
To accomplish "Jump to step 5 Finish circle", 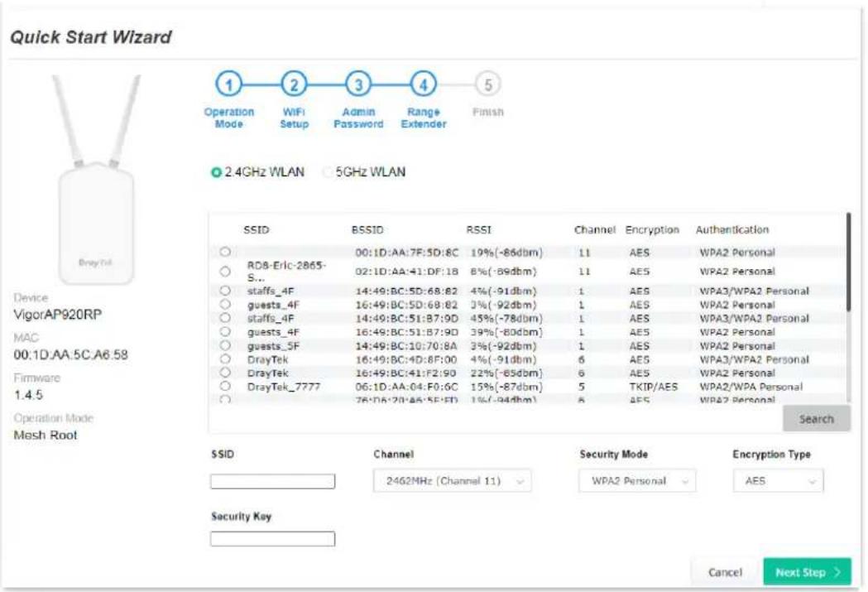I will tap(487, 84).
